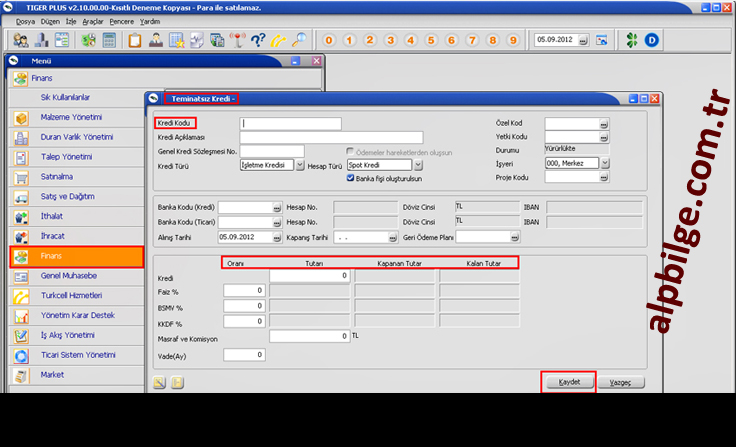This screenshot has width=736, height=447.
Task: Click the blue D icon in toolbar
Action: (x=652, y=41)
